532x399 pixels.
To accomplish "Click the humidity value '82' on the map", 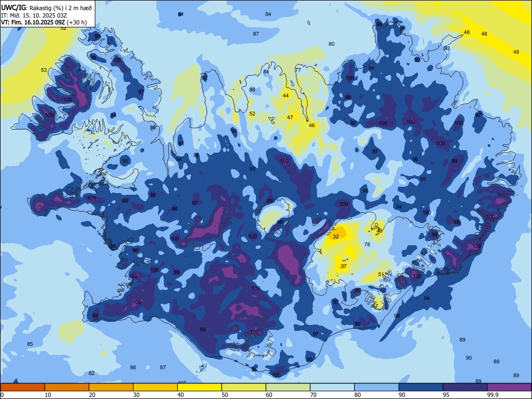I will click(92, 373).
